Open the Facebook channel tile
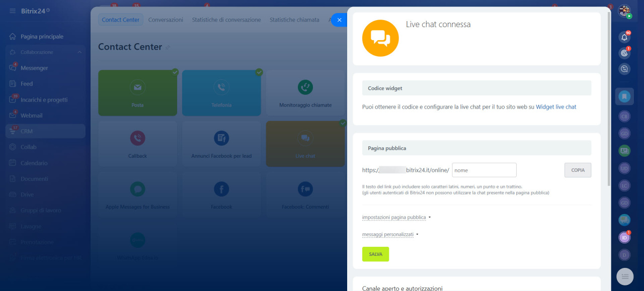Viewport: 644px width, 291px height. [x=221, y=195]
